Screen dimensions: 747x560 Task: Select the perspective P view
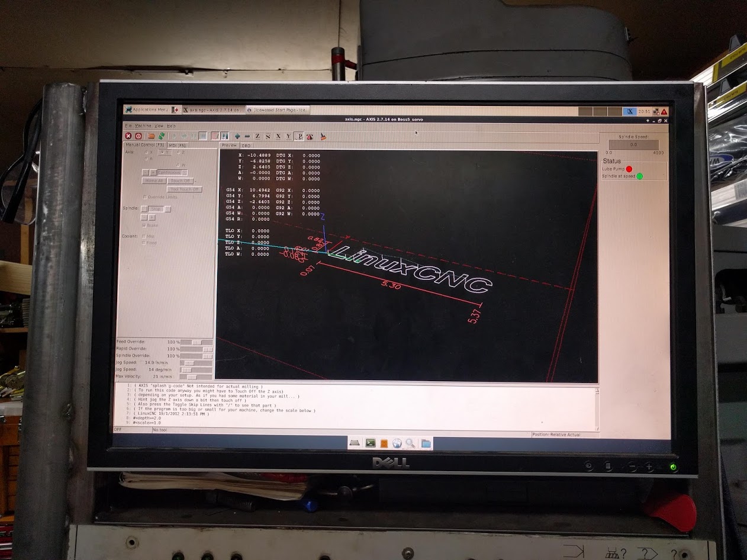coord(300,136)
